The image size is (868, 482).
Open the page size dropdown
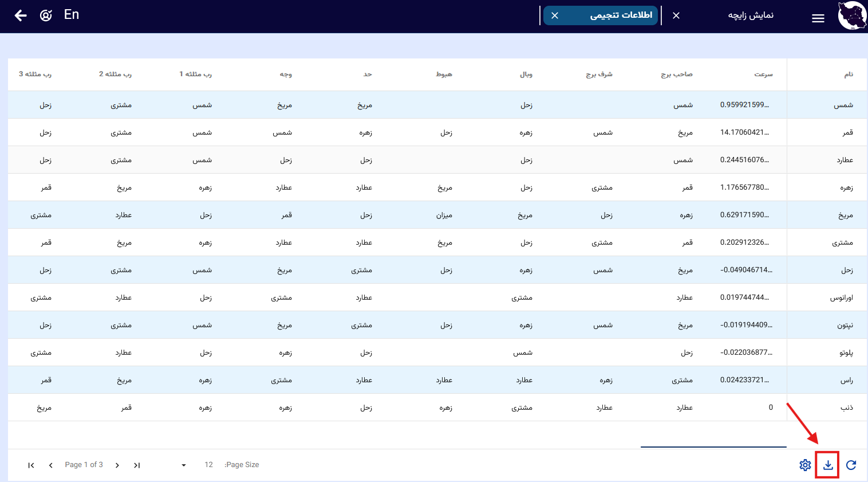pyautogui.click(x=184, y=465)
